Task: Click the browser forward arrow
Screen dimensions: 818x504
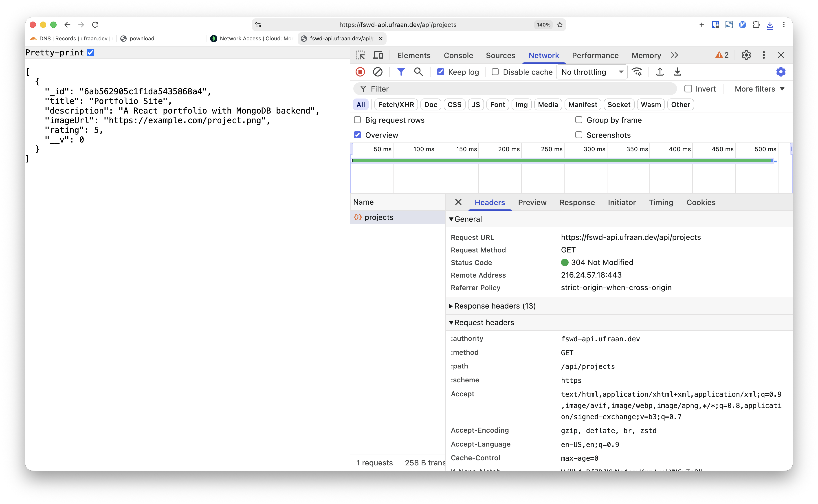Action: (x=81, y=25)
